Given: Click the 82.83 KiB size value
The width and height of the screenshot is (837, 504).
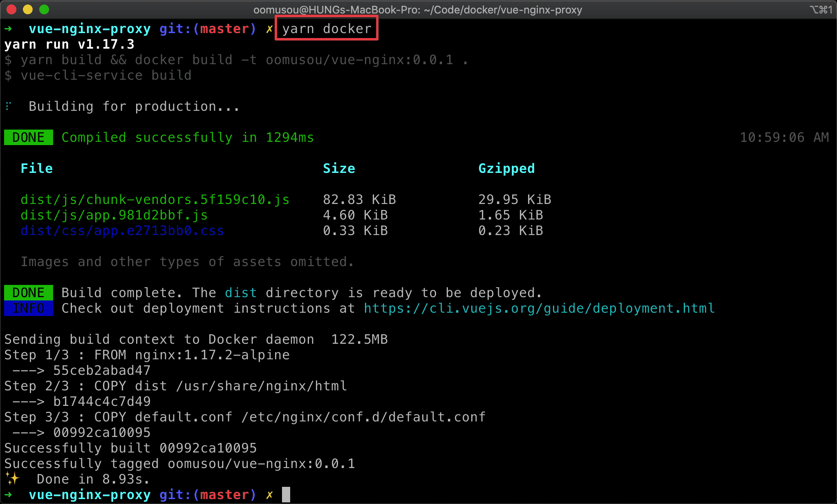Looking at the screenshot, I should 359,199.
